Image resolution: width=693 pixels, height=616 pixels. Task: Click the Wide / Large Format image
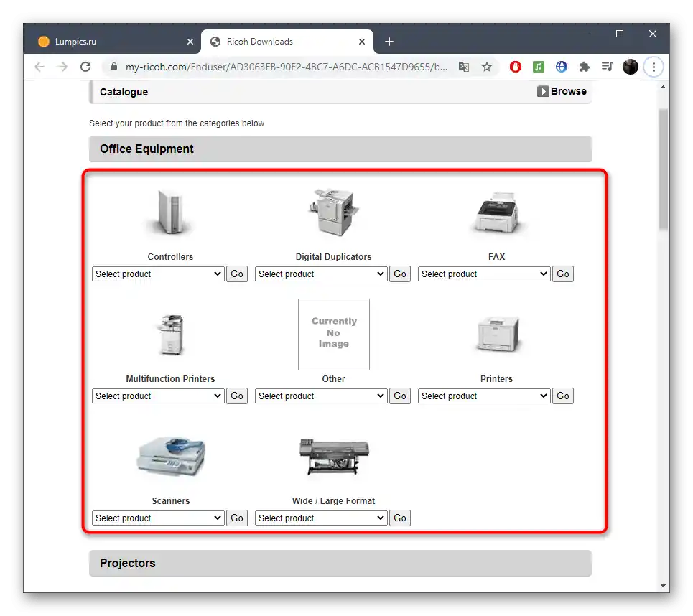(x=334, y=457)
